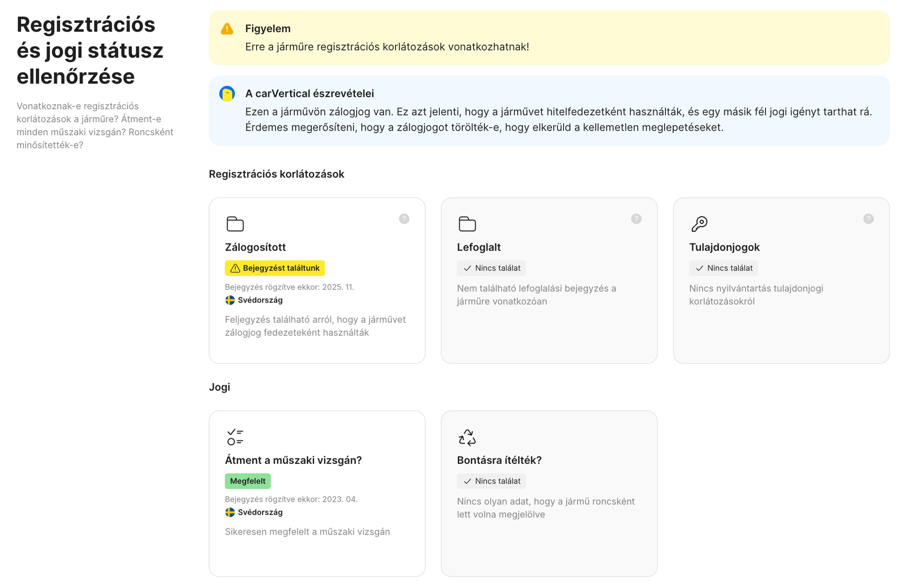The image size is (906, 588).
Task: Click the Nincs találat check on Lefoglalt card
Action: pos(491,268)
